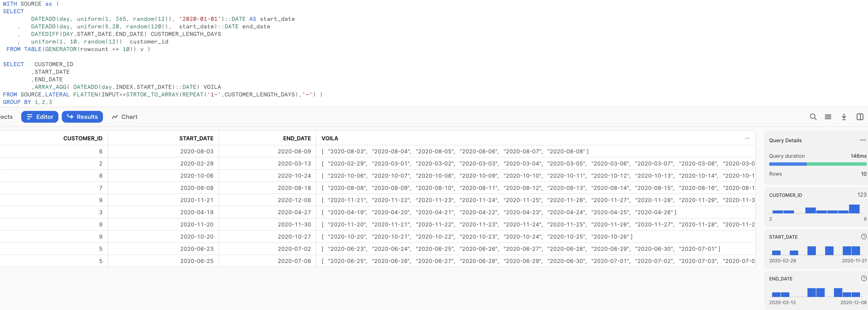Click the START_DATE column header
Screen dimensions: 868x310
coord(196,138)
